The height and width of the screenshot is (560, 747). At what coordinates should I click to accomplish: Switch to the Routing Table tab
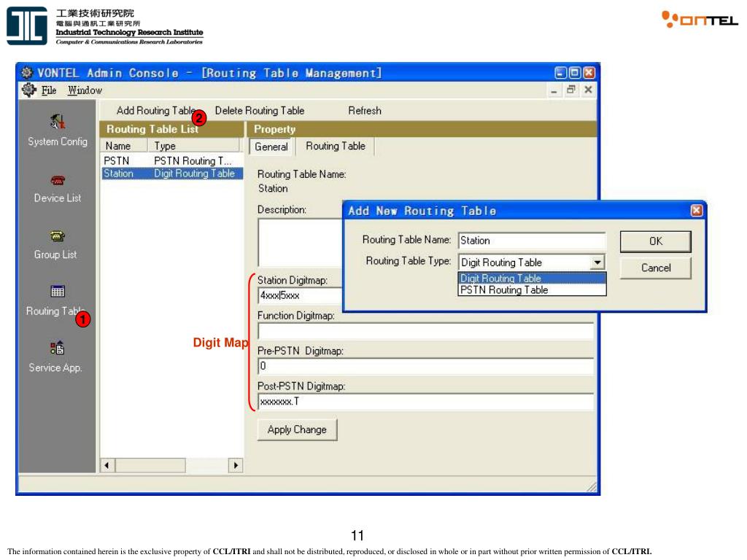(336, 146)
